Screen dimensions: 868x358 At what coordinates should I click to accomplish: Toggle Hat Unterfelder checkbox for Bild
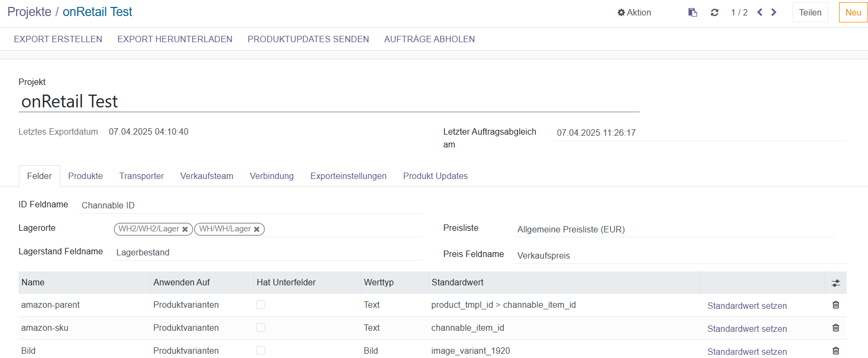click(x=260, y=351)
